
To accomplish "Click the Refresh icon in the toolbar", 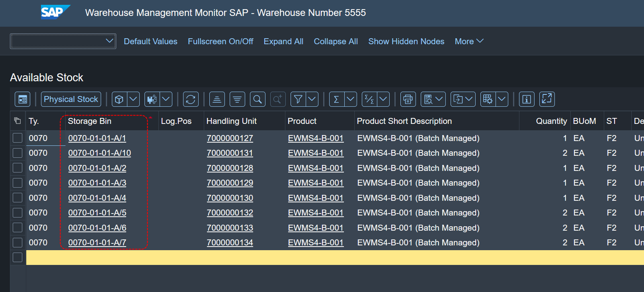I will (x=191, y=99).
